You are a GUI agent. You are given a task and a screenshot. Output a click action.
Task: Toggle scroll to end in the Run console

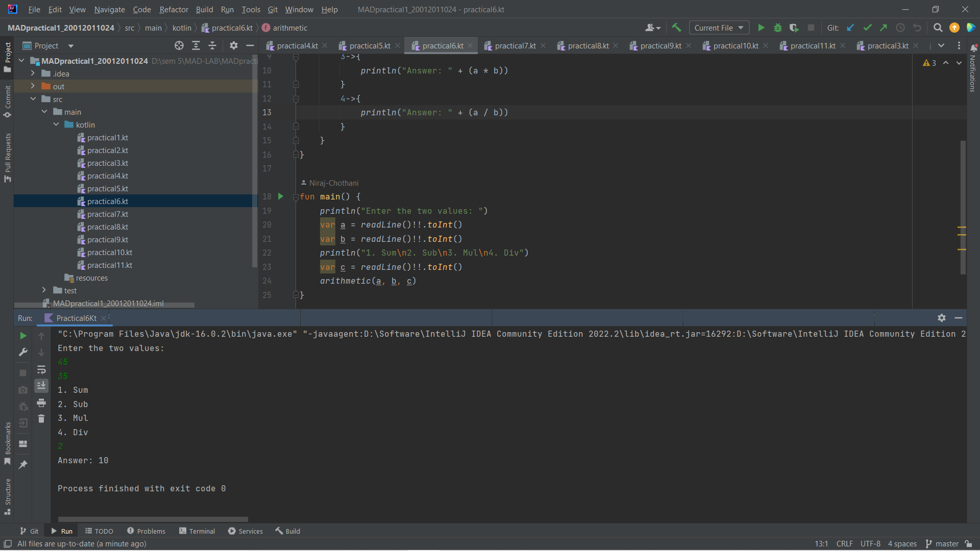41,385
